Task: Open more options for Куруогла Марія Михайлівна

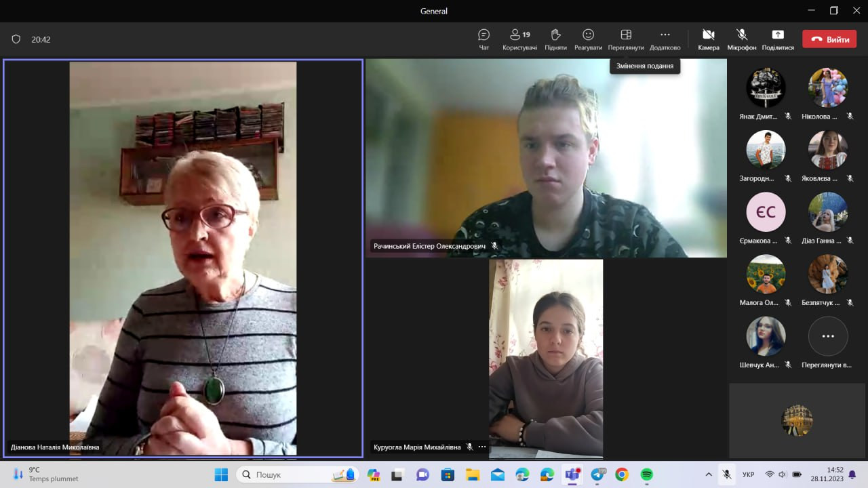Action: (x=482, y=447)
